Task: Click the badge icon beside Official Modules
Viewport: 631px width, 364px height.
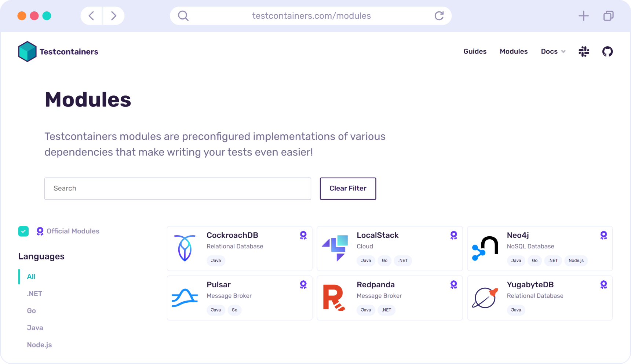Action: point(40,231)
